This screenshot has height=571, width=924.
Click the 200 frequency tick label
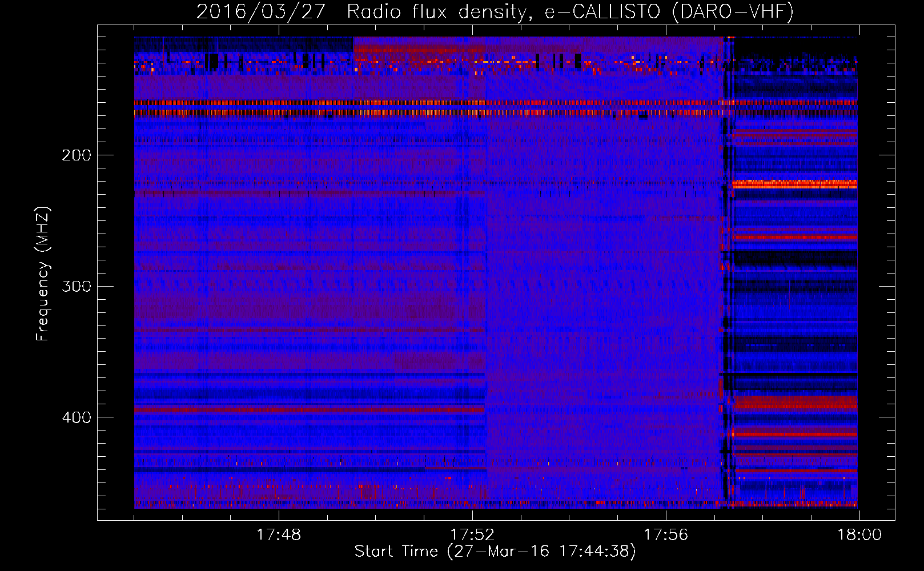click(x=77, y=155)
